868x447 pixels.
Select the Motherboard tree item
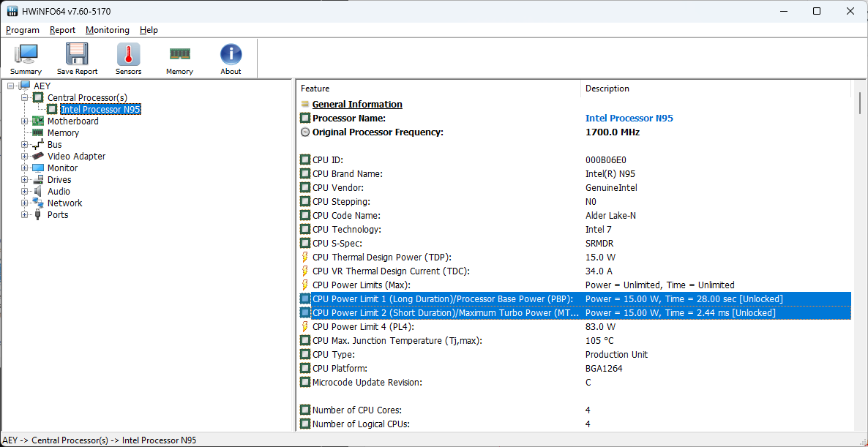point(73,121)
